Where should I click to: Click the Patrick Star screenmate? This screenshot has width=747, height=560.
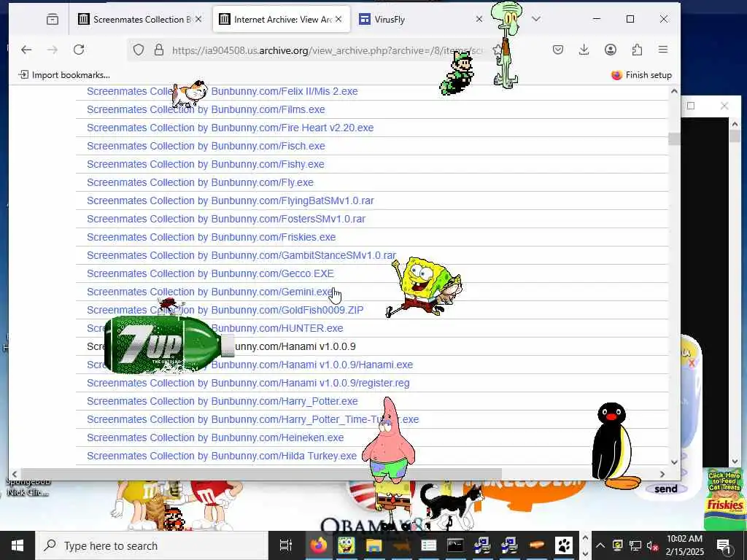click(x=389, y=441)
